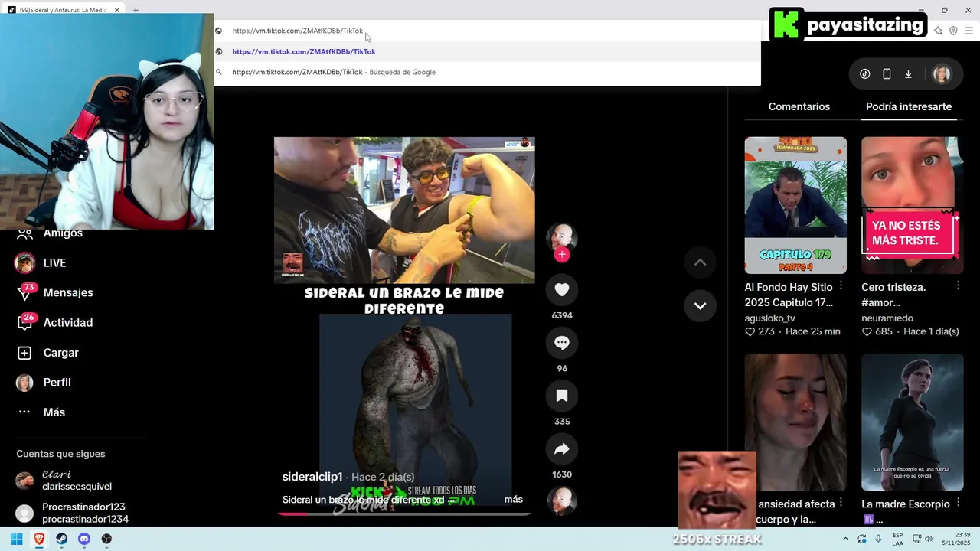The width and height of the screenshot is (980, 551).
Task: Click the Sideral arm-measuring video player
Action: tap(404, 324)
